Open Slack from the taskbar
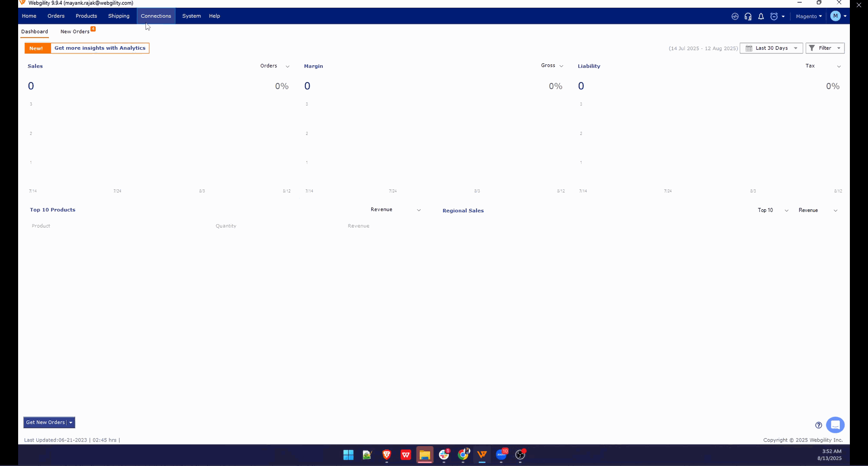The height and width of the screenshot is (466, 868). (x=444, y=455)
